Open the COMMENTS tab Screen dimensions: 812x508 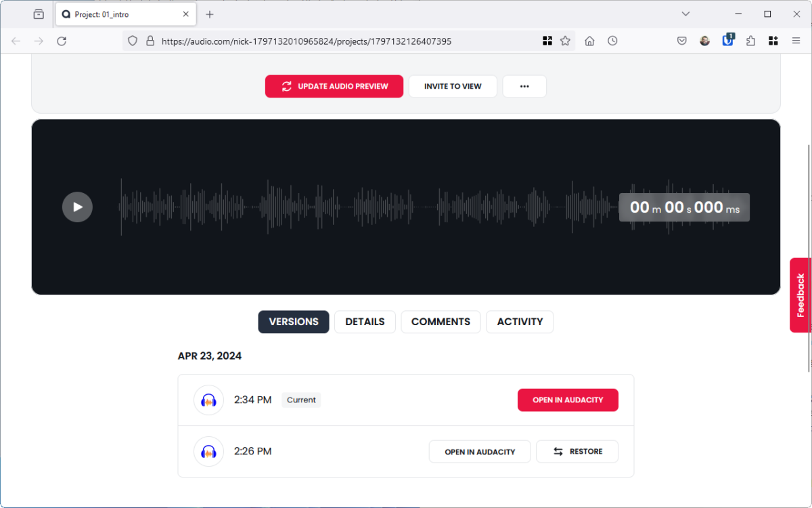(441, 322)
